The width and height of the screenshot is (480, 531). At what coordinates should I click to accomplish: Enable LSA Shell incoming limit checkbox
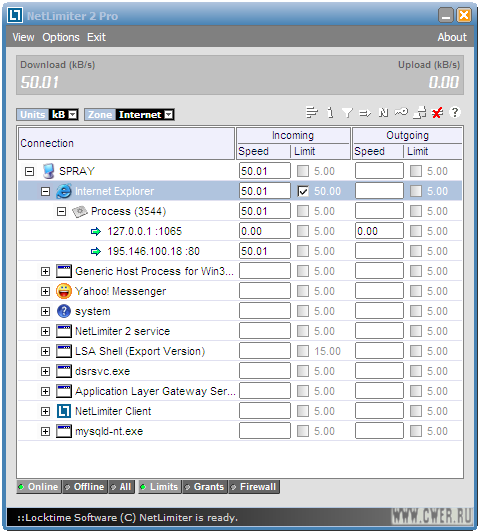pyautogui.click(x=303, y=351)
